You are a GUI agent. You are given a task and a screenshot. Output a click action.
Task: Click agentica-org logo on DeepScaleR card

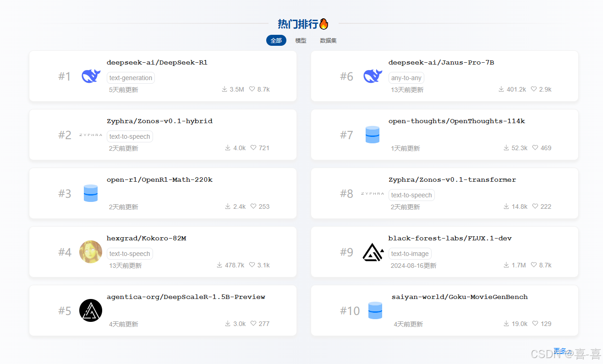(91, 310)
